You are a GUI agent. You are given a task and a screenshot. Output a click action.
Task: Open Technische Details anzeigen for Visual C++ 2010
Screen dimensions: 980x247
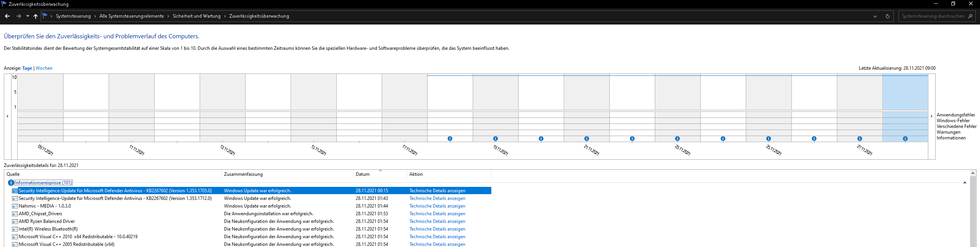click(437, 237)
